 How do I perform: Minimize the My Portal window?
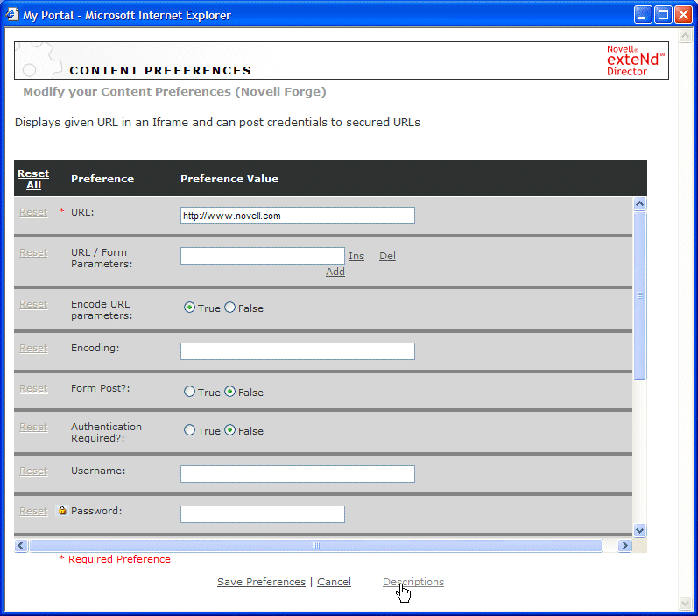tap(642, 15)
